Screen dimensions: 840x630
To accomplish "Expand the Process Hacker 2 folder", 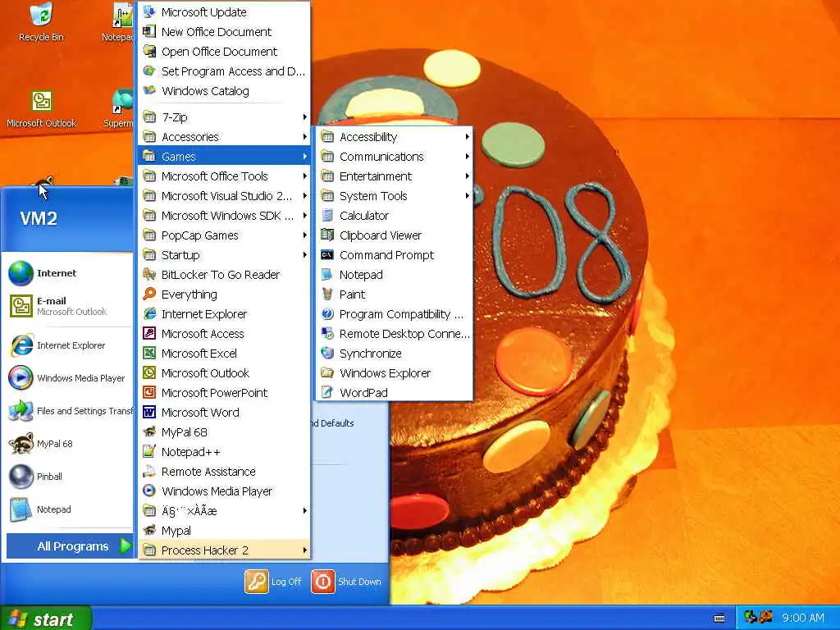I will (x=225, y=550).
